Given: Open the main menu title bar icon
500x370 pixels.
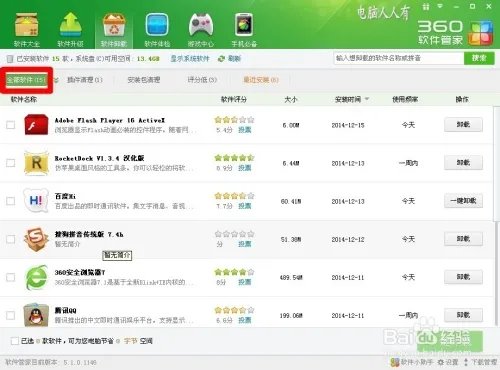Looking at the screenshot, I should coord(441,6).
